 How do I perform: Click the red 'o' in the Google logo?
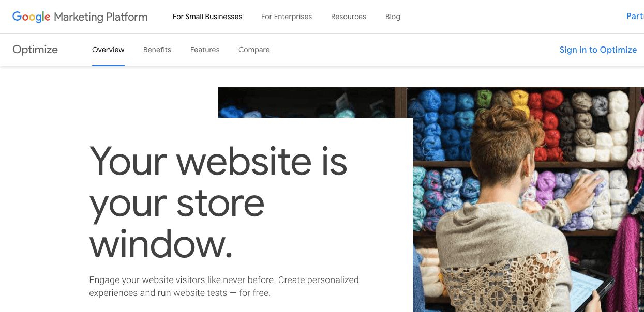coord(26,17)
